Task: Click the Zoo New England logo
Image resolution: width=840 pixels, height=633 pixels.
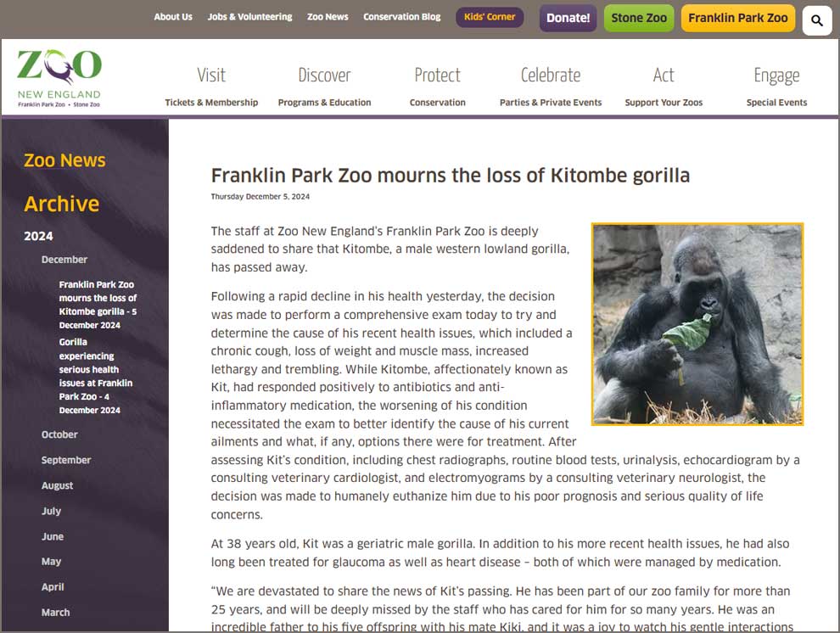Action: tap(59, 78)
